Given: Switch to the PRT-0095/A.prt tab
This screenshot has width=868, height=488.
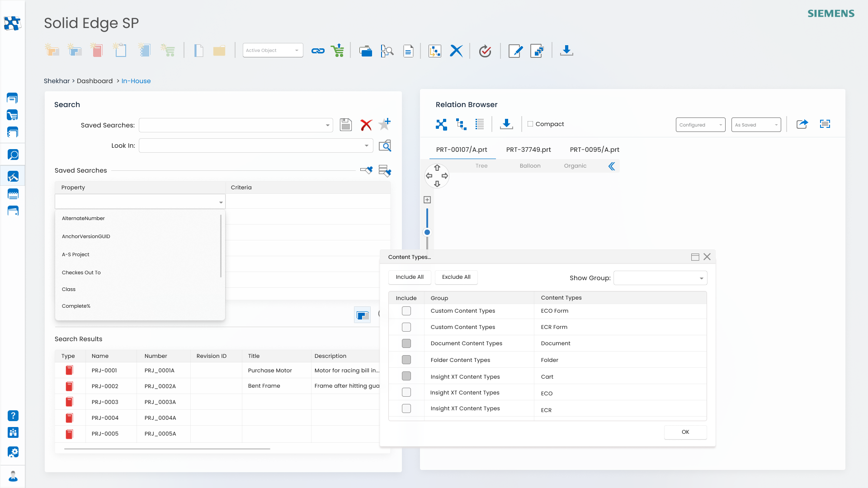Looking at the screenshot, I should pos(594,150).
